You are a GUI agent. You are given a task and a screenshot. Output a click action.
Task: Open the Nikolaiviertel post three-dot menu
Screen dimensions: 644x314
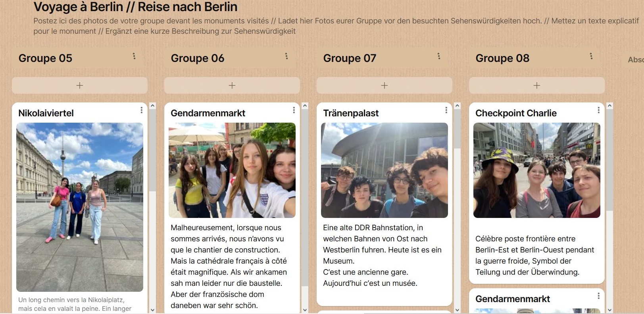click(x=141, y=110)
